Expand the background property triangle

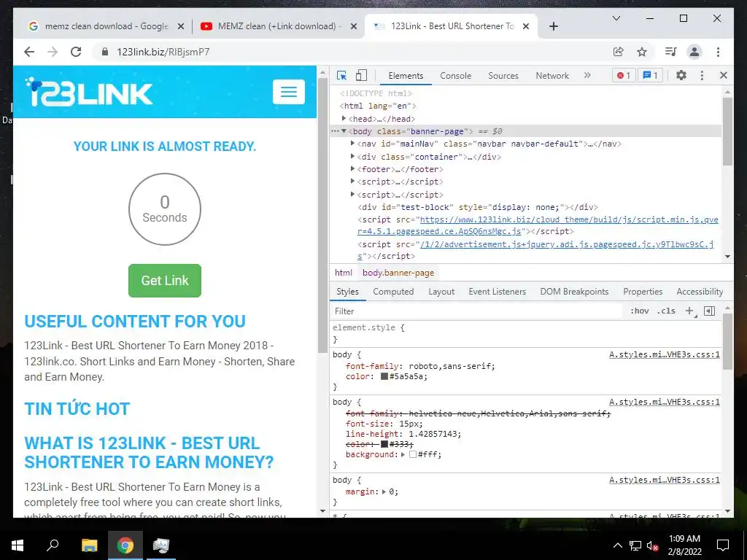[x=403, y=454]
